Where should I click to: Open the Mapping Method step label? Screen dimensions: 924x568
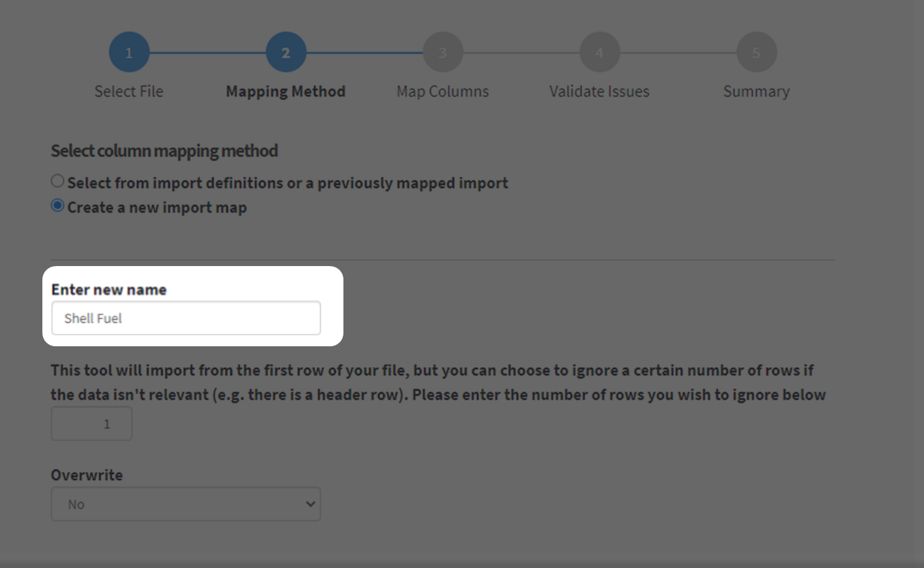point(286,91)
